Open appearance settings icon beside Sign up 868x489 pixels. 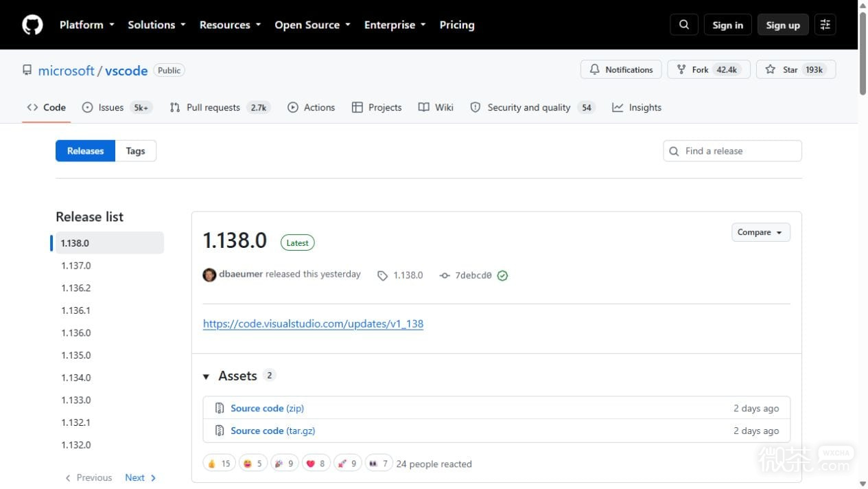(825, 25)
